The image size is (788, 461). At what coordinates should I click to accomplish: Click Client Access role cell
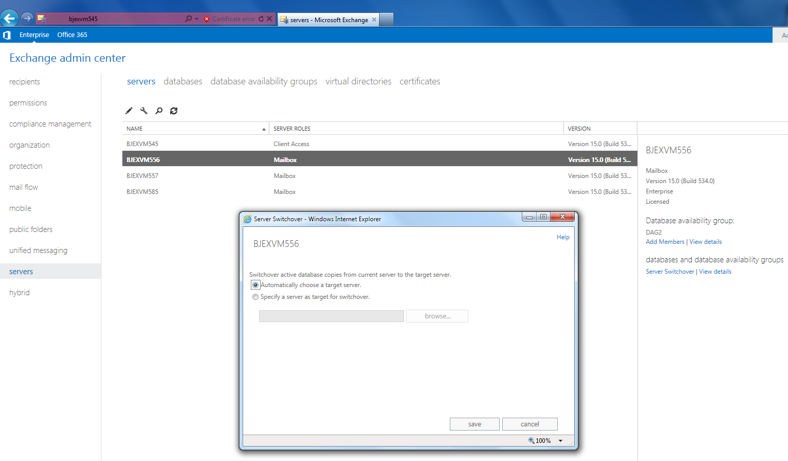coord(291,144)
